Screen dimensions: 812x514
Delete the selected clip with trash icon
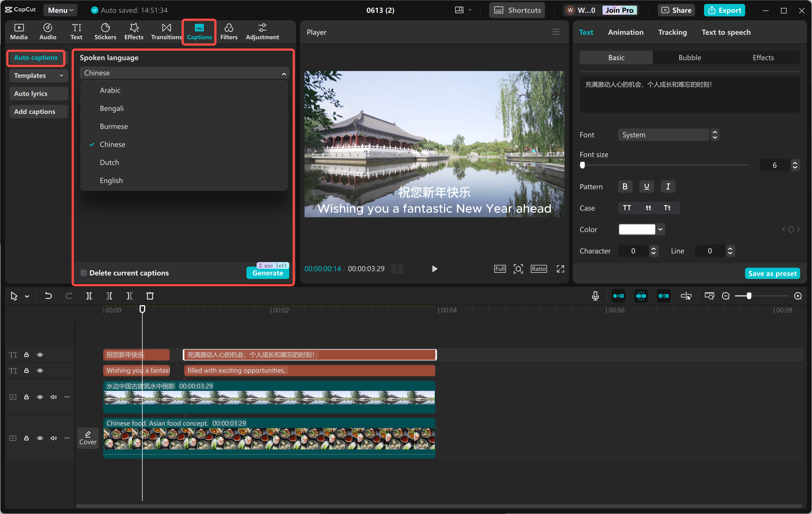pyautogui.click(x=150, y=296)
